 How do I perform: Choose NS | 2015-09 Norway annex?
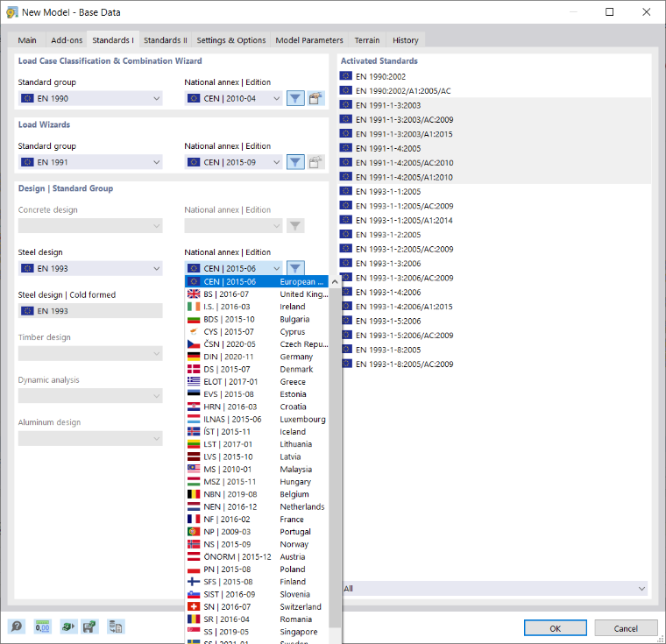point(257,544)
